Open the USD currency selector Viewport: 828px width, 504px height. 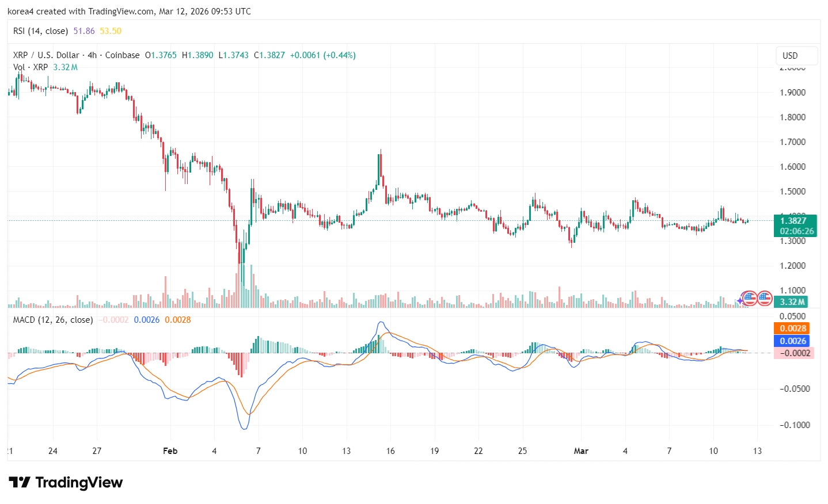point(796,56)
